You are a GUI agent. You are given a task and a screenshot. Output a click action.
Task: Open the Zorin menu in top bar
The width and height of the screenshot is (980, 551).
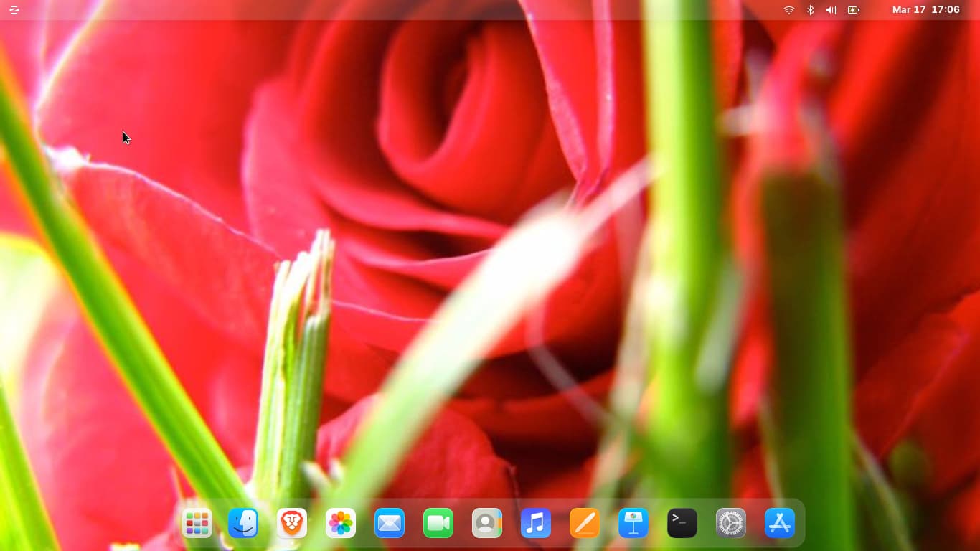click(14, 10)
